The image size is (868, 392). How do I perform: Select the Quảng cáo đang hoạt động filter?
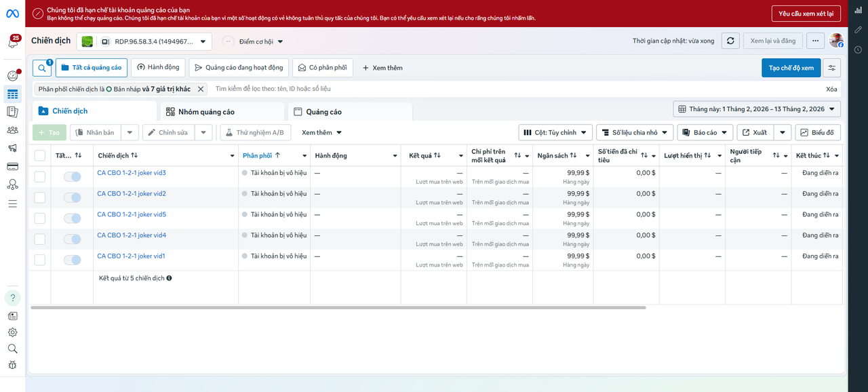tap(239, 68)
